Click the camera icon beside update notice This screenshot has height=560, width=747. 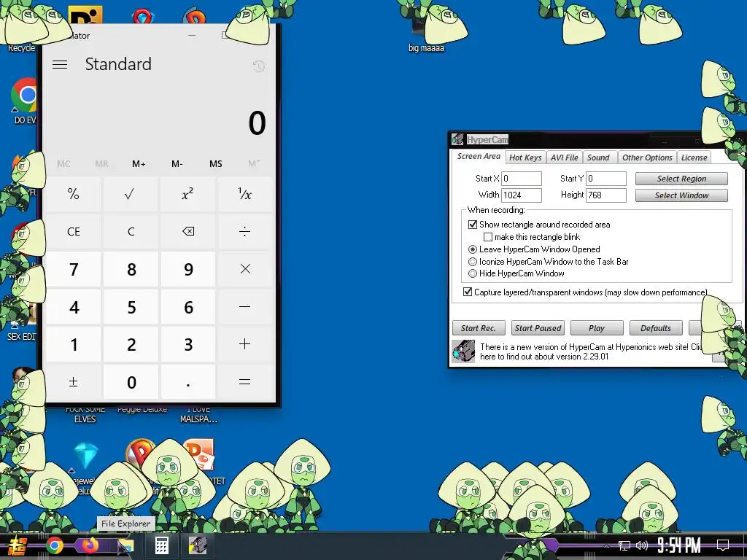tap(463, 351)
